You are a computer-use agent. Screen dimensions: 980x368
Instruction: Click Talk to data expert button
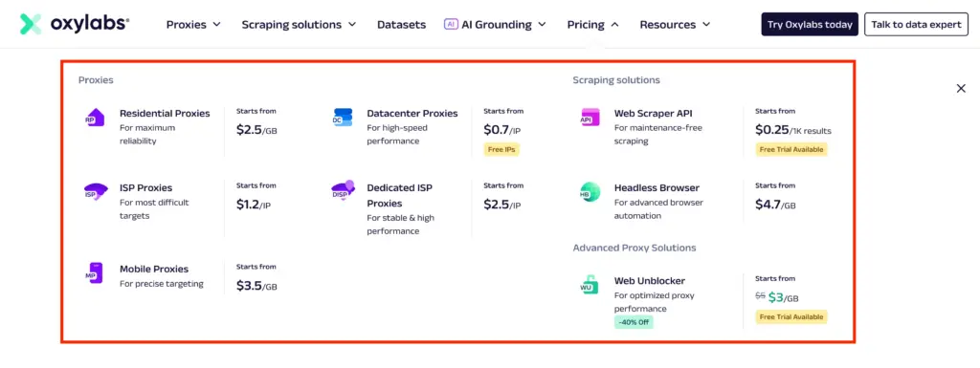tap(916, 24)
